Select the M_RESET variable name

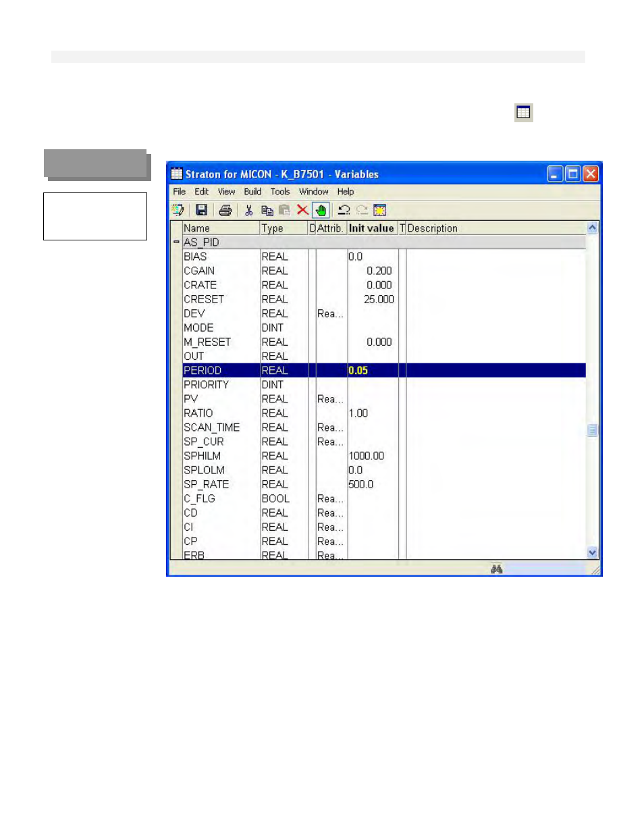tap(207, 342)
